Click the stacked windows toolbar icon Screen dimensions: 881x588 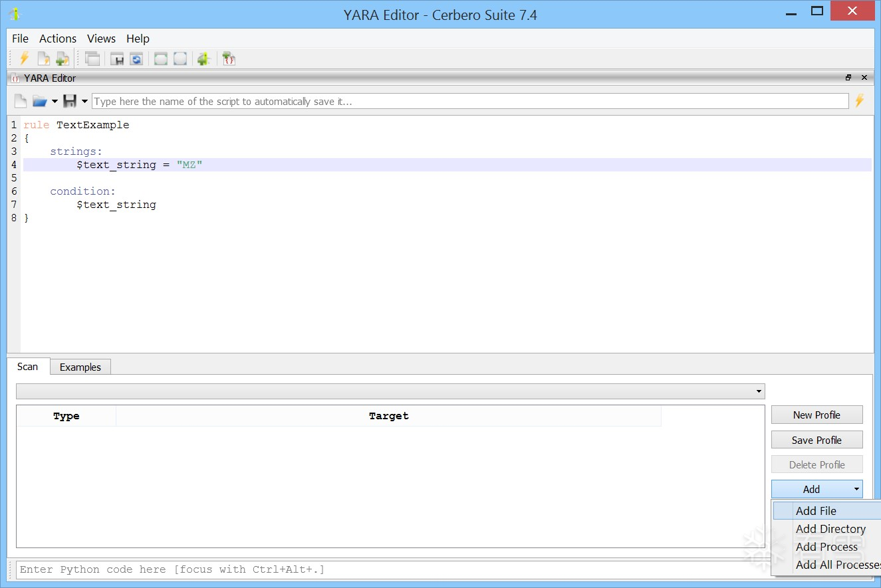pyautogui.click(x=93, y=58)
